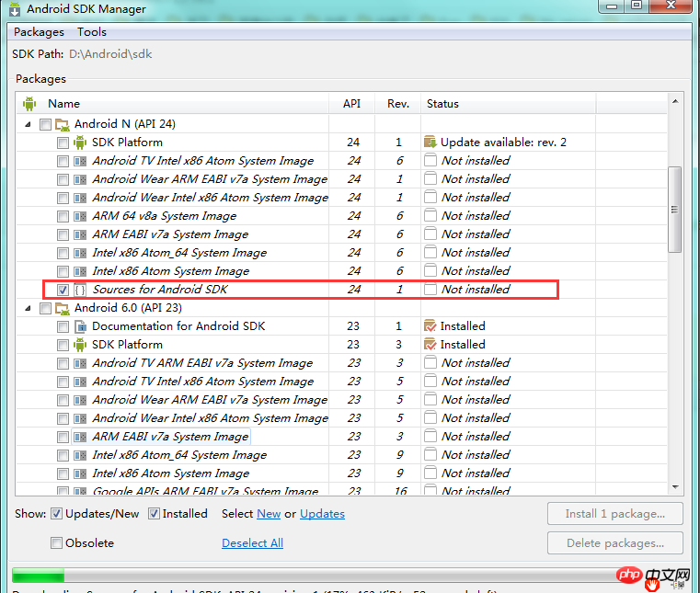
Task: Click the Android SDK Manager title bar icon
Action: point(15,9)
